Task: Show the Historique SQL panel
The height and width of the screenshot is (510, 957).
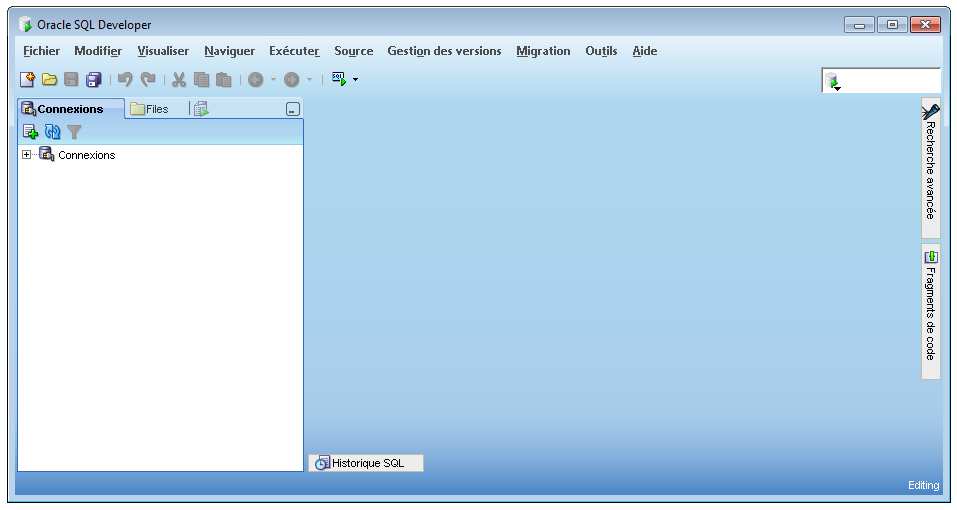Action: click(366, 463)
